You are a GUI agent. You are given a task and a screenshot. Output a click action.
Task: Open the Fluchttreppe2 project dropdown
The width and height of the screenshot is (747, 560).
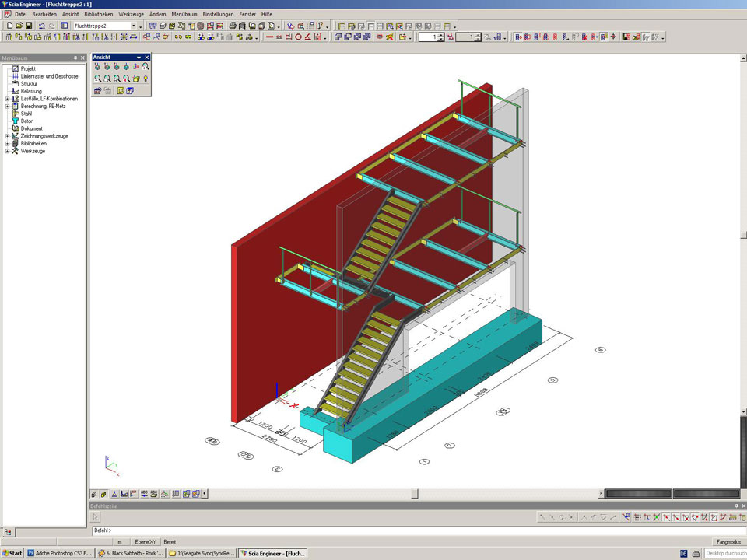coord(133,26)
